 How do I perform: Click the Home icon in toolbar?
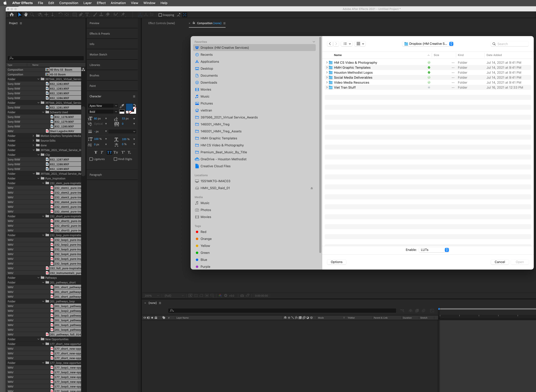tap(12, 15)
